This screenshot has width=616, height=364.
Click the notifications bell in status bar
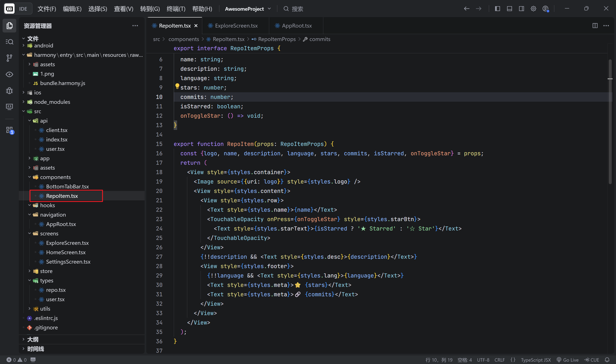pyautogui.click(x=607, y=360)
